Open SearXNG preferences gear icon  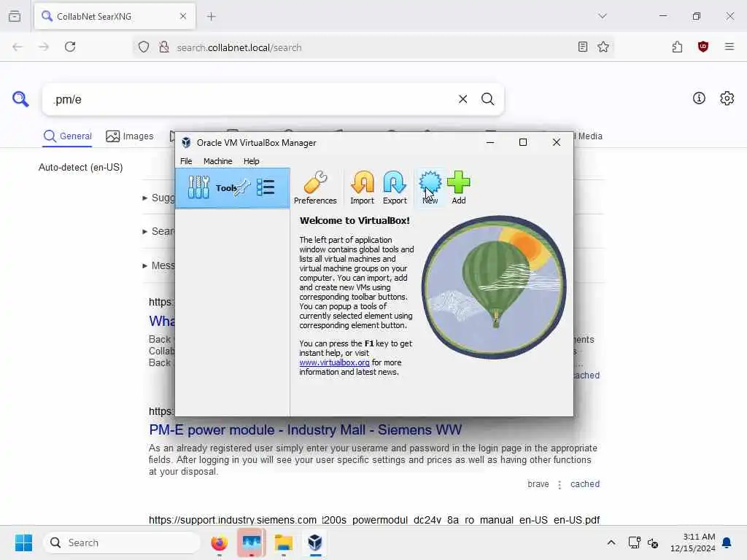727,98
